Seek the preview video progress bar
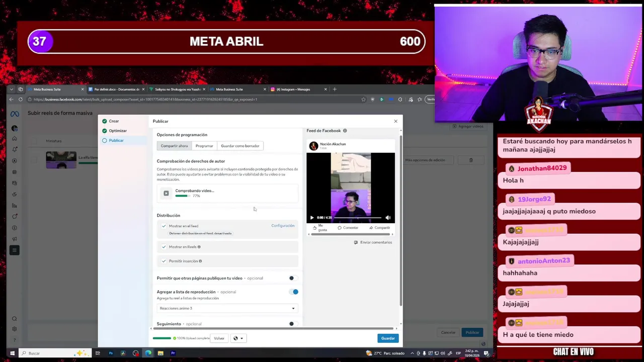 357,218
